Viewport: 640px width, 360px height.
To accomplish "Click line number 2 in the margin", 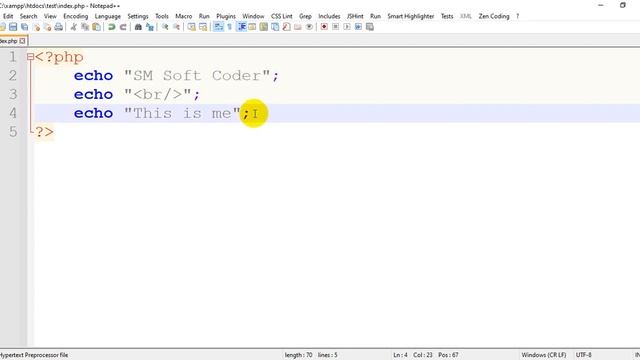I will click(x=13, y=76).
